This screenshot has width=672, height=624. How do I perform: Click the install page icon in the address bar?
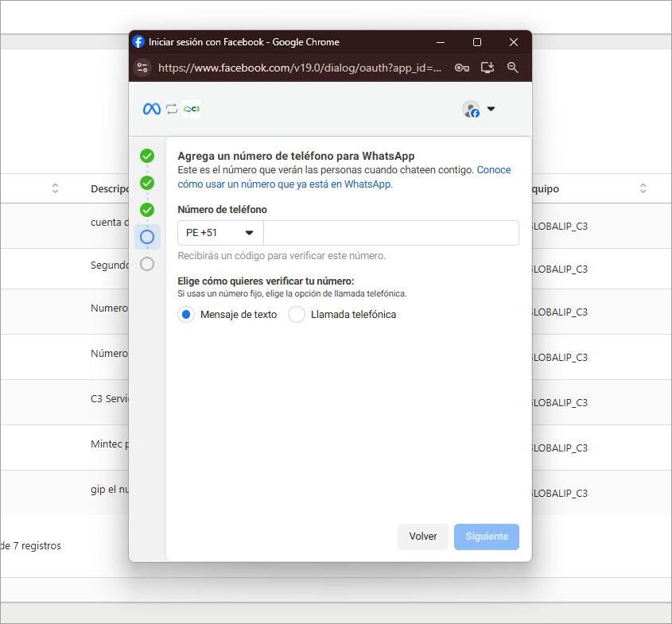[487, 68]
